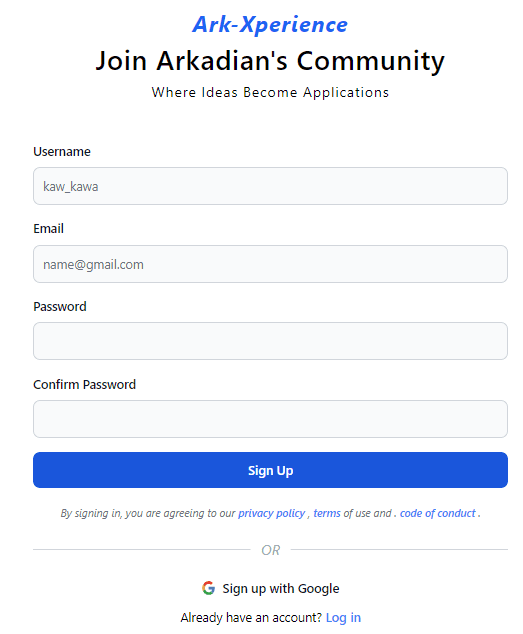Click the Ark-Xperience brand logo text
This screenshot has height=634, width=523.
coord(270,24)
